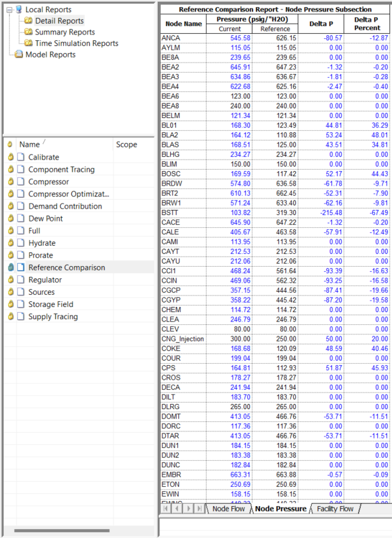Click the lock icon beside Compressor Optimization
The height and width of the screenshot is (538, 392).
click(11, 194)
